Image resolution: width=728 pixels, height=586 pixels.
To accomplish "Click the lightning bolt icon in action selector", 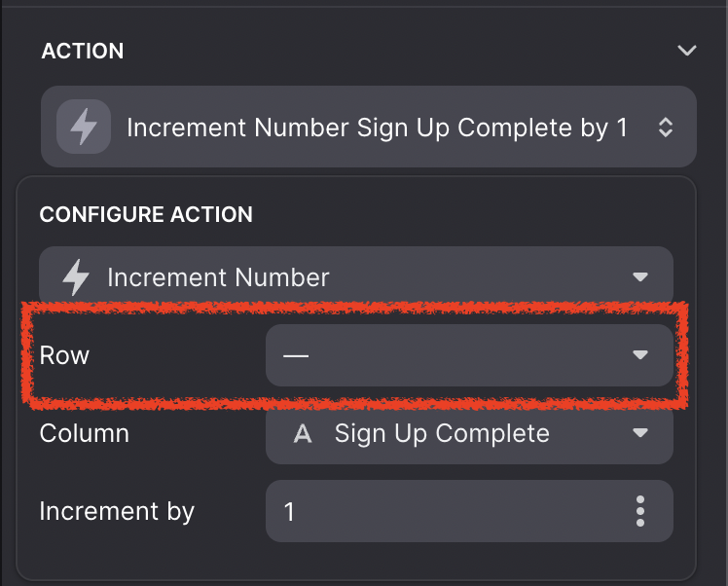I will tap(84, 127).
